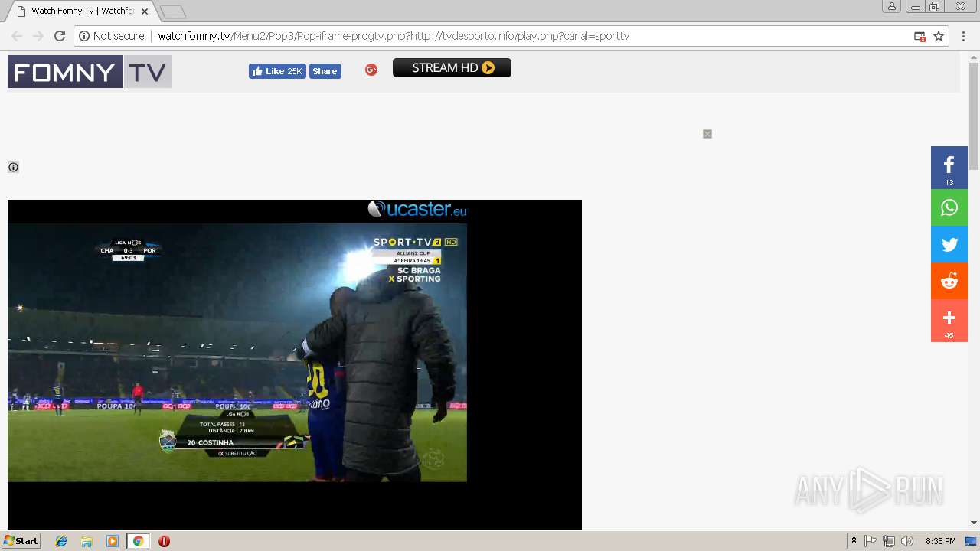This screenshot has height=551, width=980.
Task: Click the video stream player
Action: (237, 353)
